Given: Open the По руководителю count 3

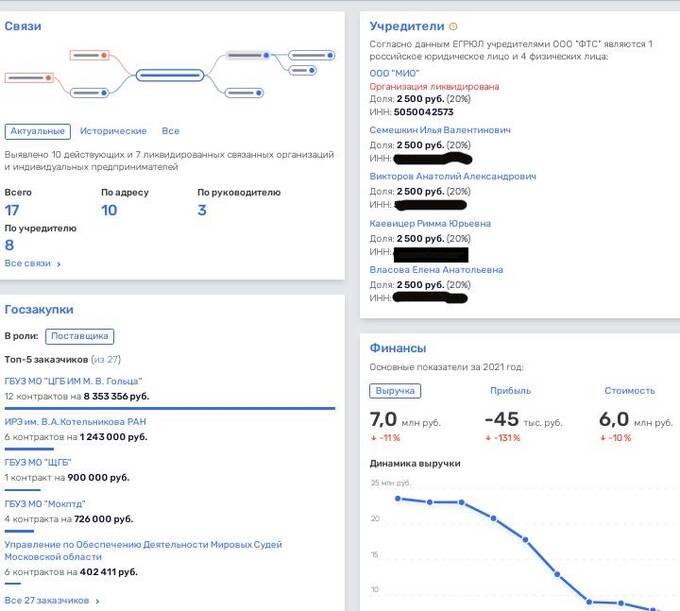Looking at the screenshot, I should click(202, 210).
